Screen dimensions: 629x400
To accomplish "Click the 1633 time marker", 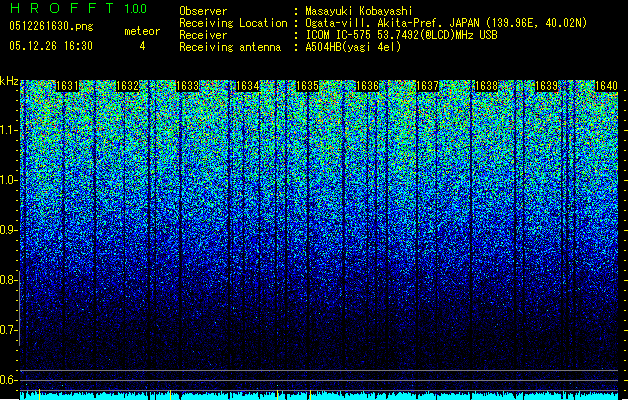I will [x=188, y=86].
